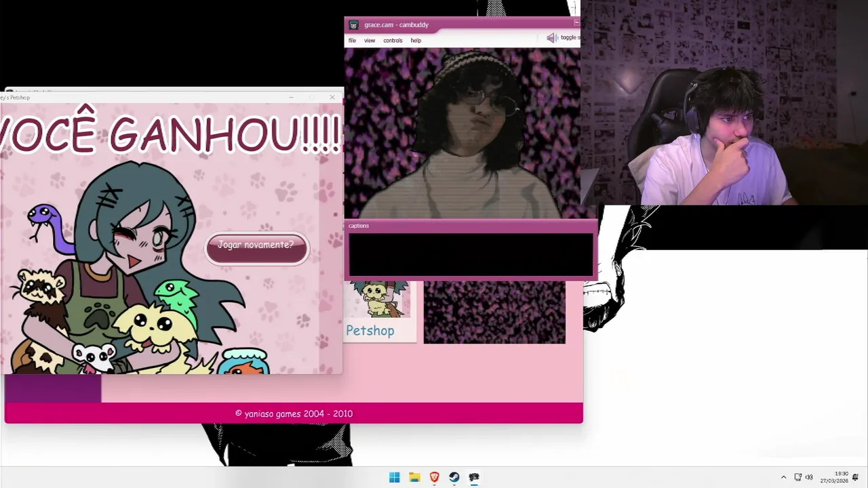Open network settings from the system tray
Viewport: 868px width, 488px height.
coord(798,478)
